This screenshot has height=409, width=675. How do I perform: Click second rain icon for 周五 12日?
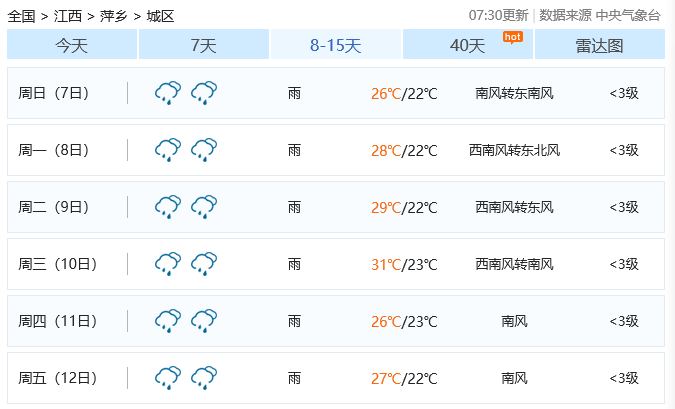click(x=204, y=378)
